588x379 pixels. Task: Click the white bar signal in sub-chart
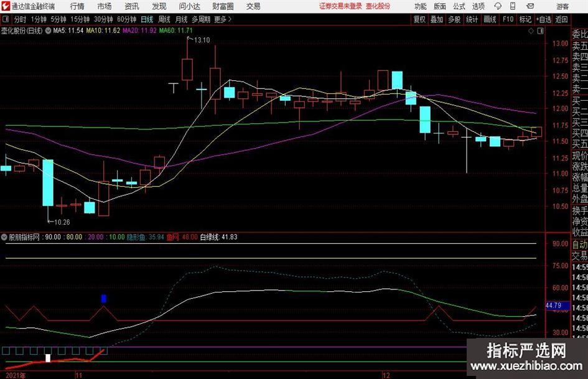48,358
